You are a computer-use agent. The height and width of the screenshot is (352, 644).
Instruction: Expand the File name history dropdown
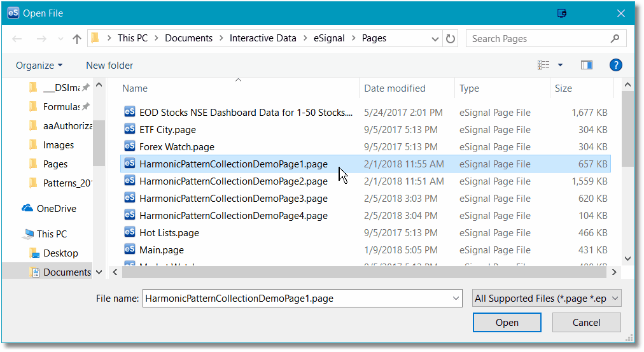[x=456, y=299]
